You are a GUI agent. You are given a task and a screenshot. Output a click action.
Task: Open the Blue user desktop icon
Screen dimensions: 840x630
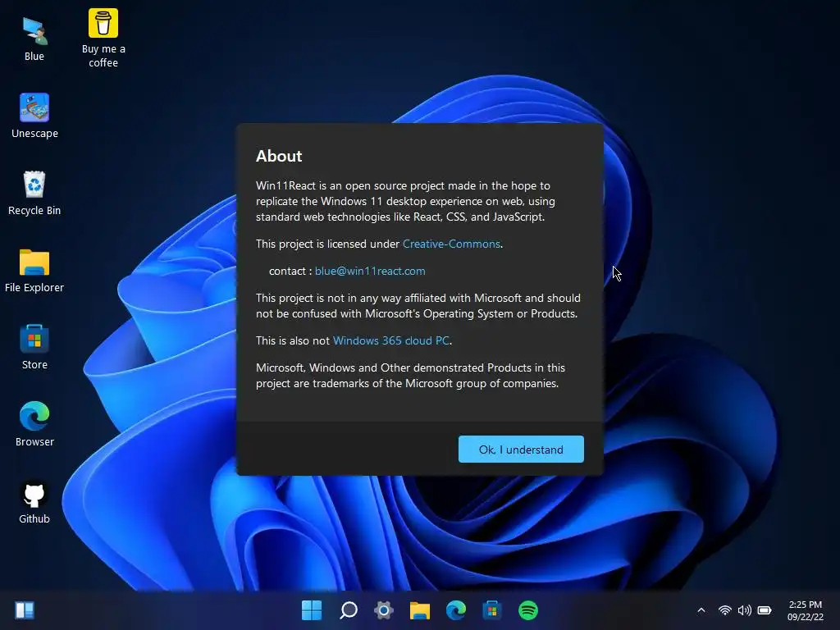click(x=34, y=39)
